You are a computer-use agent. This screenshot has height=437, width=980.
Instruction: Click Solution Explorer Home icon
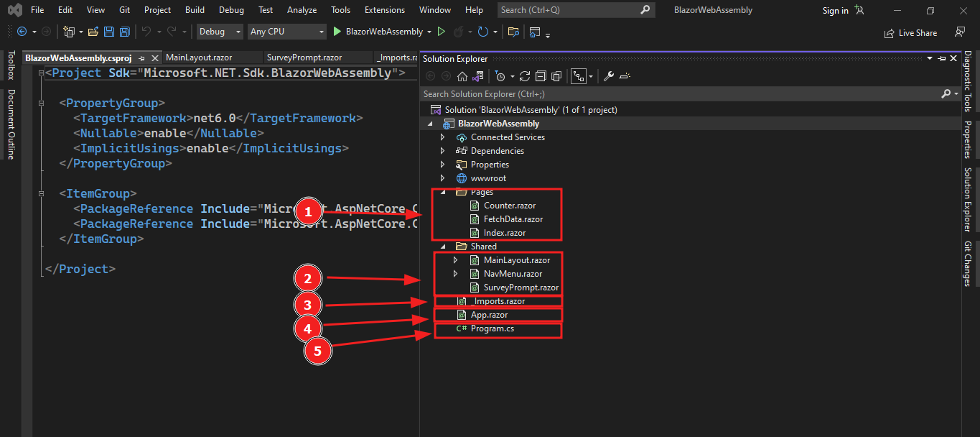462,76
